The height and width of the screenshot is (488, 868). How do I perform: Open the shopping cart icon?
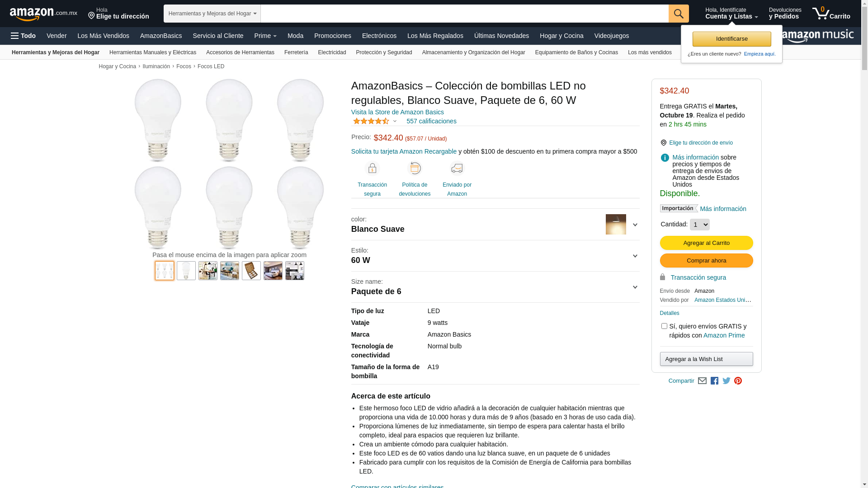tap(830, 14)
